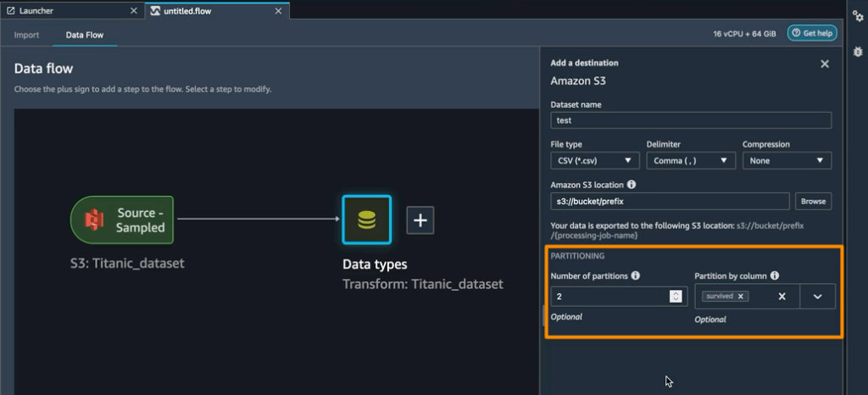Click the untitled.flow file icon
868x395 pixels.
coord(156,10)
